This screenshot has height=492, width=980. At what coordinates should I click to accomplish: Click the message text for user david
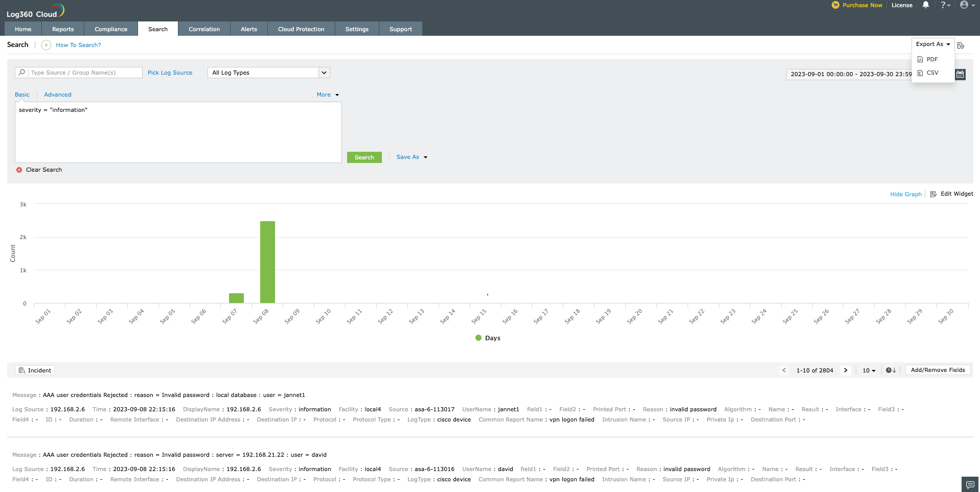[185, 455]
